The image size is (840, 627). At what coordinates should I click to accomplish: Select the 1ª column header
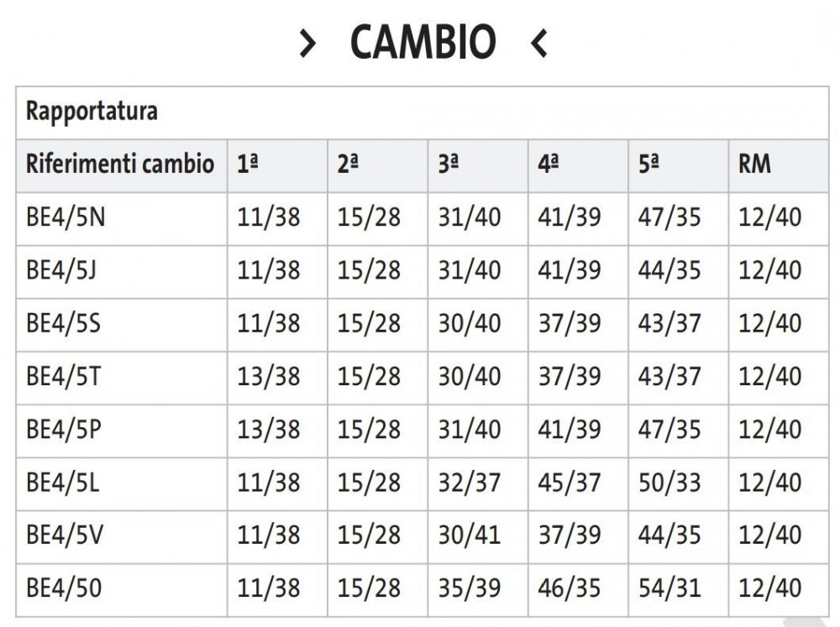pos(247,165)
